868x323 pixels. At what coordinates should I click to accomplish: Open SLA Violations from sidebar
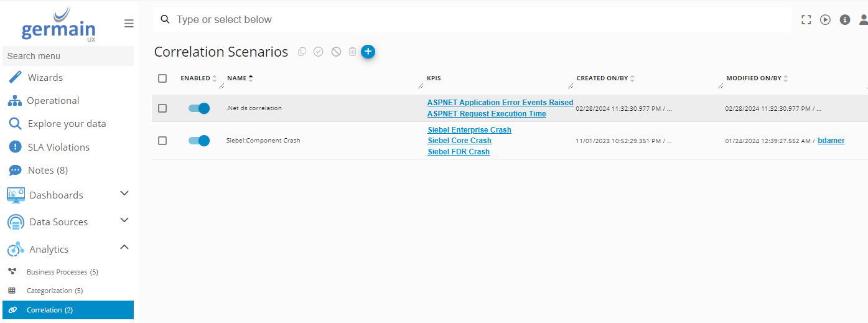point(58,147)
